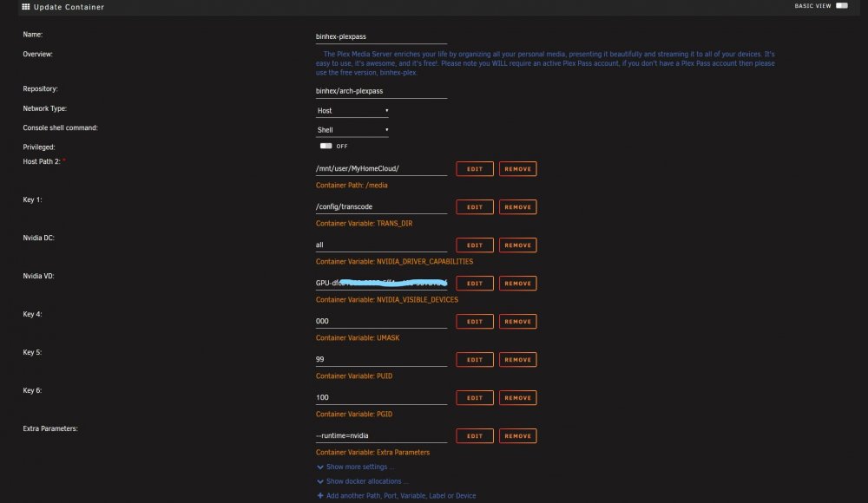Click Container Variable: Extra Parameters text
The image size is (868, 503).
coord(372,453)
